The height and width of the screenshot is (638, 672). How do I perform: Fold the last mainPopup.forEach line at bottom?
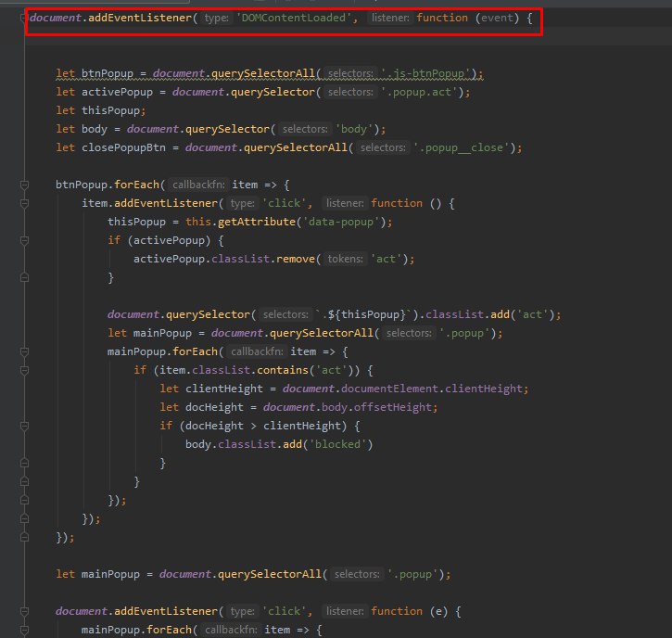pyautogui.click(x=24, y=630)
